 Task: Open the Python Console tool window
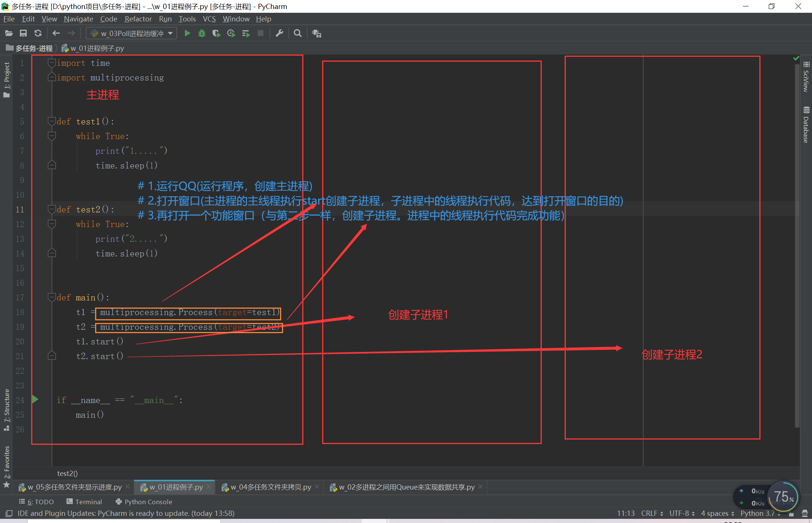(144, 502)
